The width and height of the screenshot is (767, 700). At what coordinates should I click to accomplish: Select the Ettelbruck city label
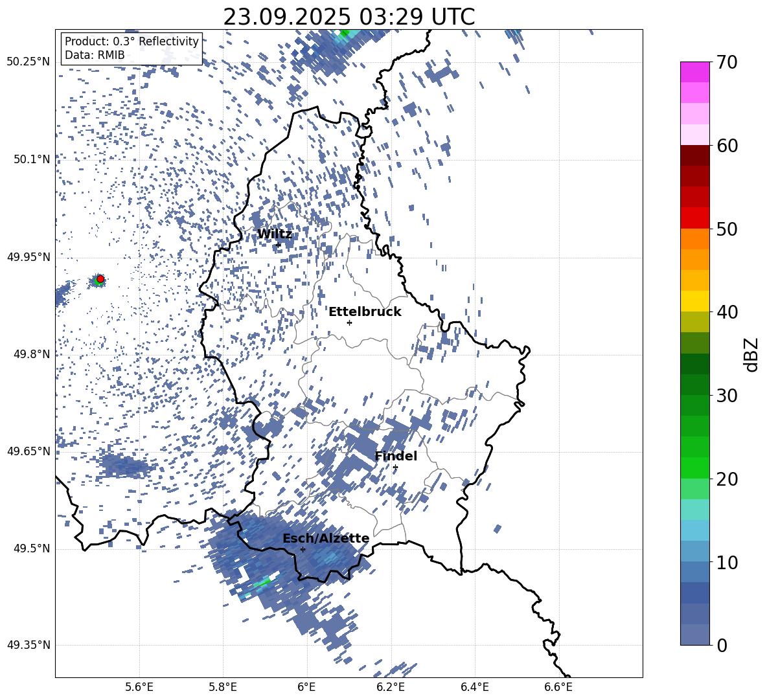[x=365, y=311]
